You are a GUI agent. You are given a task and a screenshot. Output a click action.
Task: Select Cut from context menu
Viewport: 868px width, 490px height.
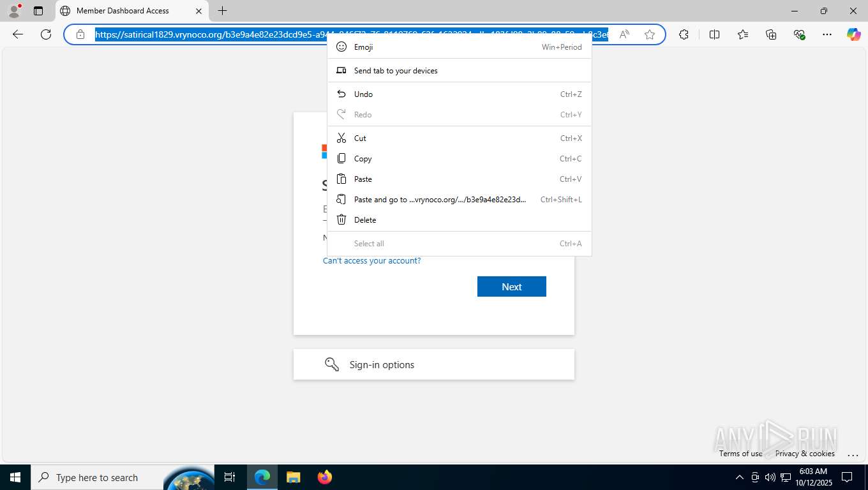tap(460, 138)
